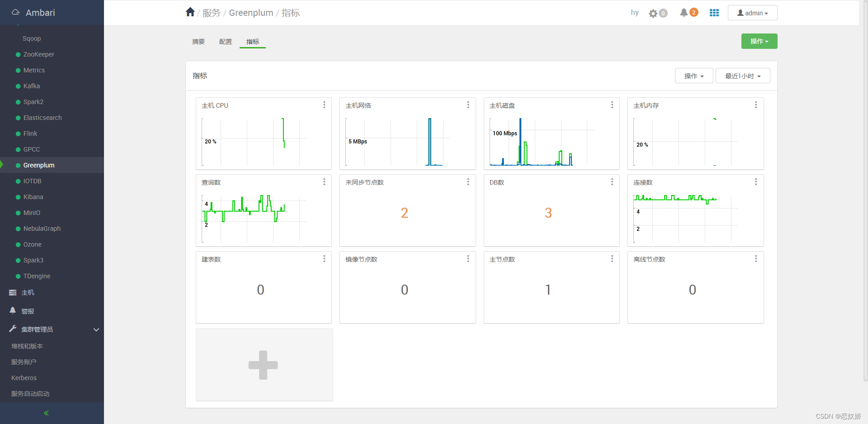Open Flink service in sidebar
Image resolution: width=868 pixels, height=424 pixels.
30,133
